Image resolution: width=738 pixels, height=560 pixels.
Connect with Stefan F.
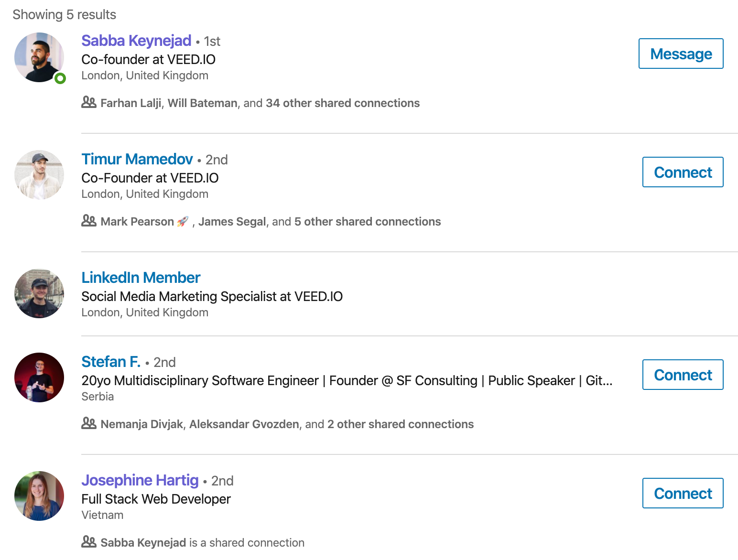tap(683, 375)
